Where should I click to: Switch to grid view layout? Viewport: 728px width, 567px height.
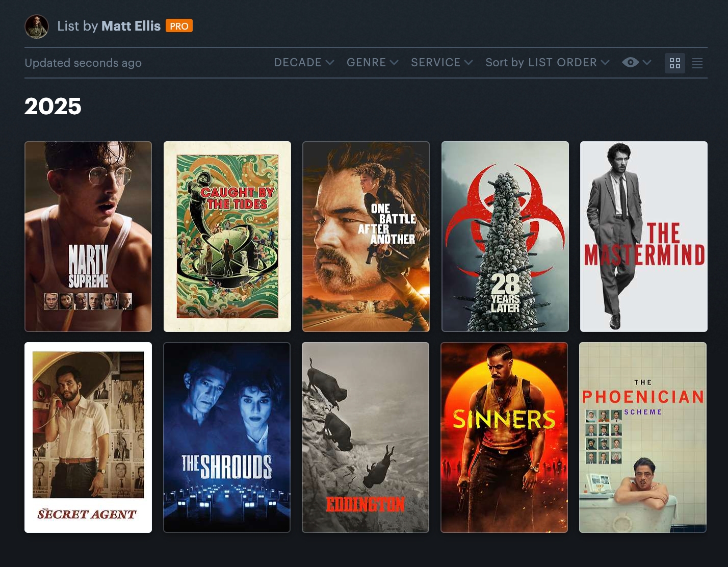(674, 63)
